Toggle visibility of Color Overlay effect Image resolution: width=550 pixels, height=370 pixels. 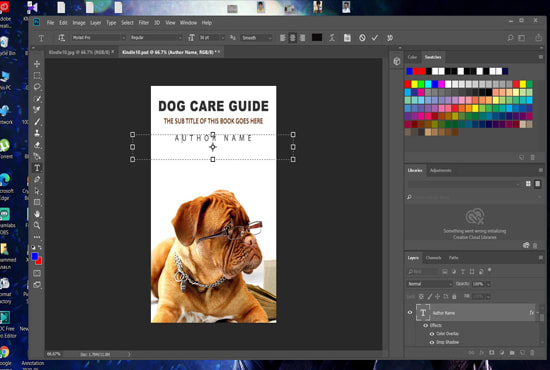pyautogui.click(x=432, y=334)
